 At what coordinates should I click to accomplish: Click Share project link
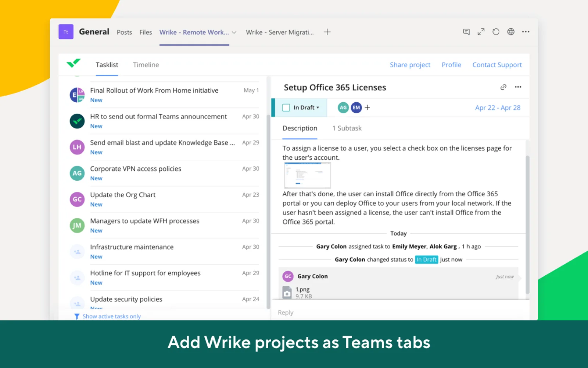[x=410, y=65]
